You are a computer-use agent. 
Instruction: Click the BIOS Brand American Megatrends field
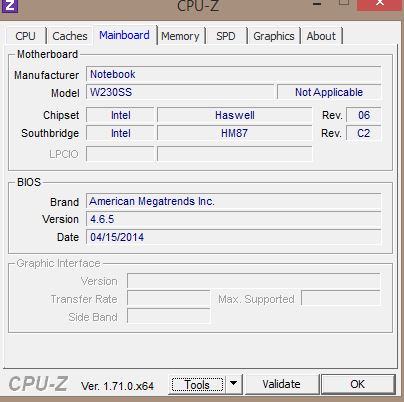click(233, 201)
